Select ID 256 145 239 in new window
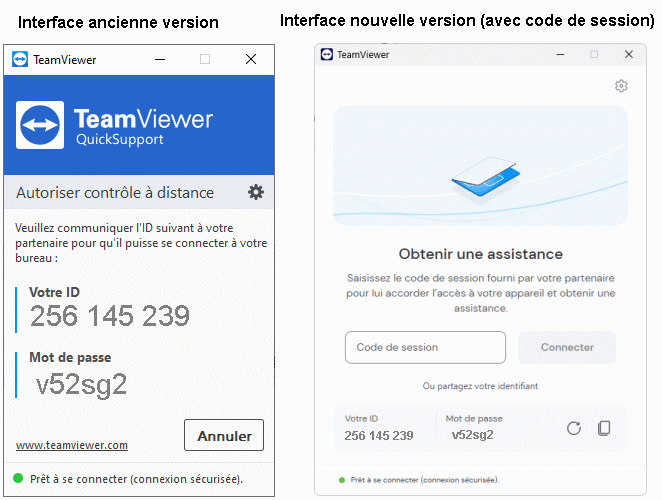Screen dimensions: 662x500 379,435
